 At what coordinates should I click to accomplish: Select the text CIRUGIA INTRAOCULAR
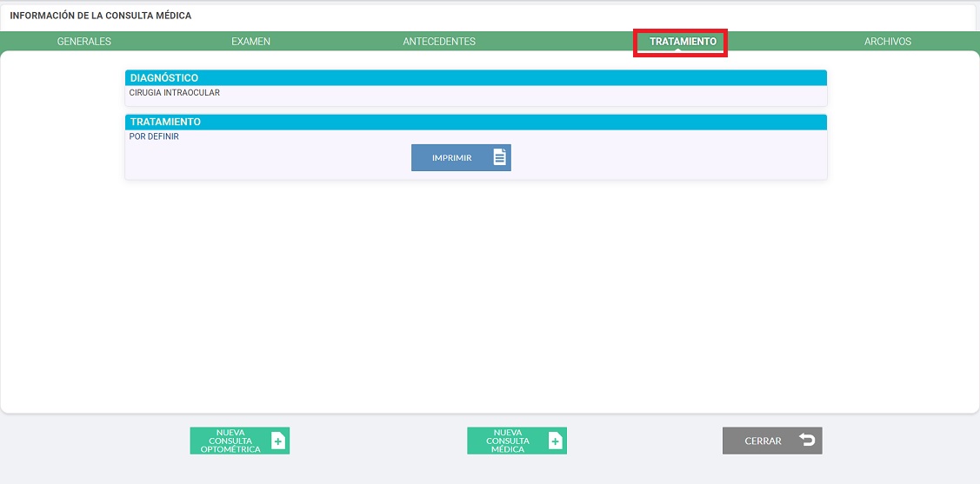175,93
